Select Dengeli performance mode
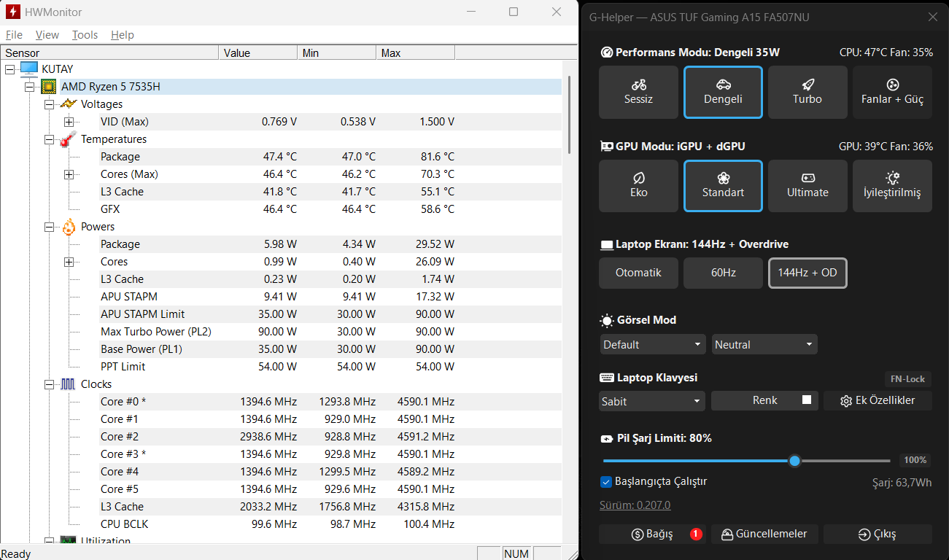The image size is (949, 560). click(723, 92)
